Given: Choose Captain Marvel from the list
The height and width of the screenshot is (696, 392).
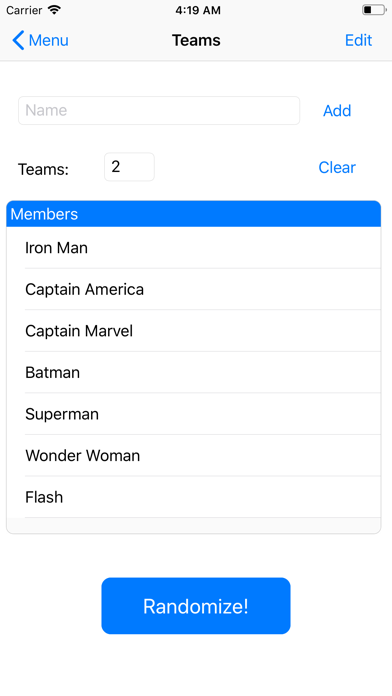Looking at the screenshot, I should point(194,331).
